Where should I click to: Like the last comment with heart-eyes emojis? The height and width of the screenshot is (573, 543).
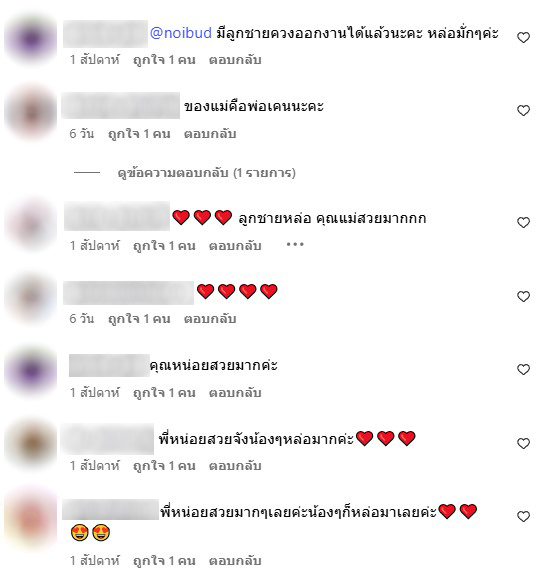pos(523,516)
